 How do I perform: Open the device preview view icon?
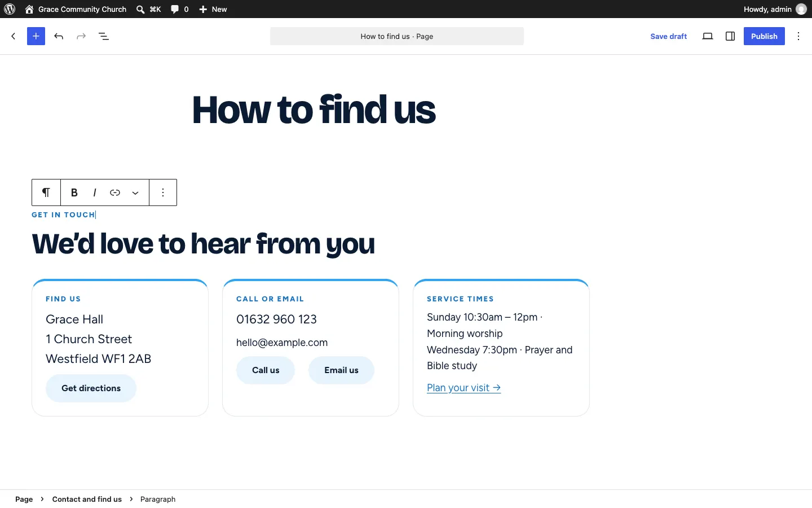(x=708, y=36)
